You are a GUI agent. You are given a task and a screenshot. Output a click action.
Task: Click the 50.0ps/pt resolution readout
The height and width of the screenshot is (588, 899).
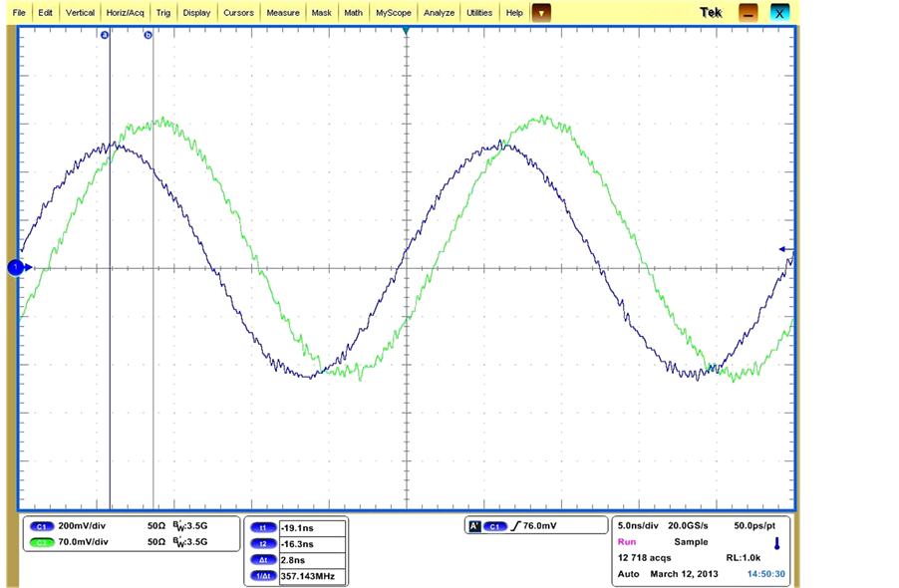[754, 525]
